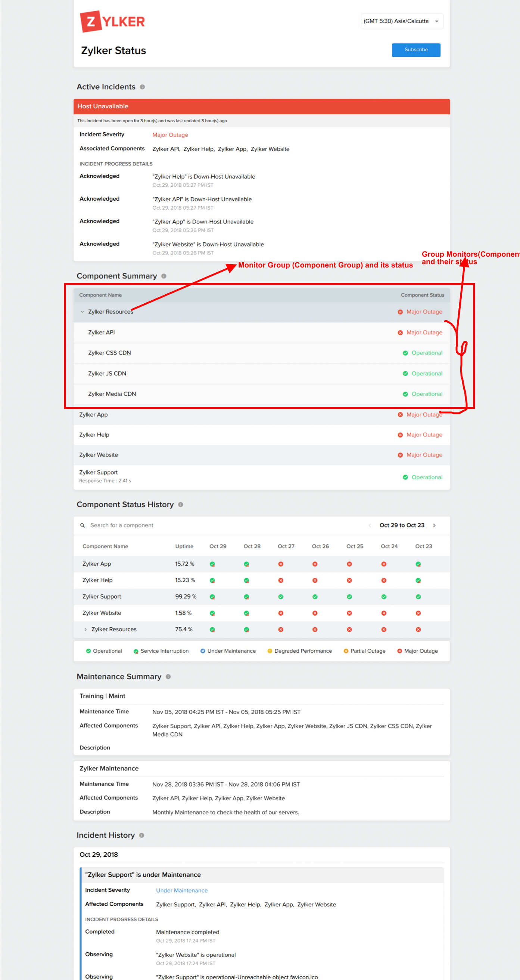Click Operational icon for Zylker CSS CDN
This screenshot has width=520, height=980.
point(405,353)
